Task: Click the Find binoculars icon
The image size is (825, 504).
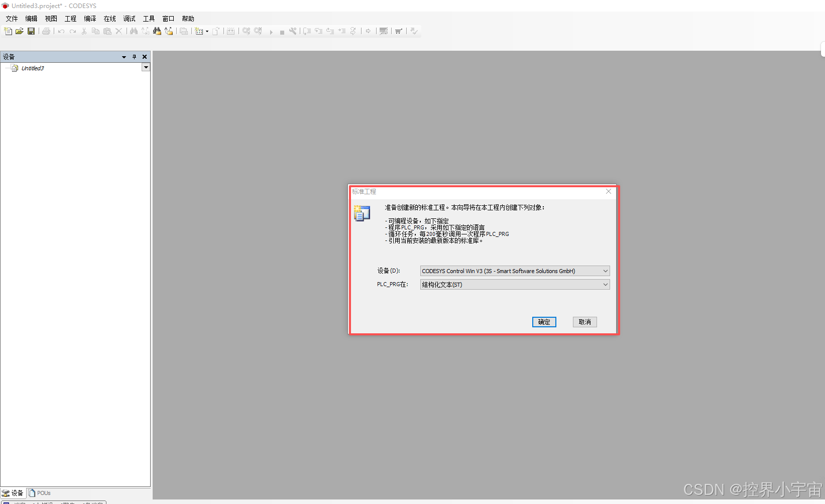Action: [134, 31]
